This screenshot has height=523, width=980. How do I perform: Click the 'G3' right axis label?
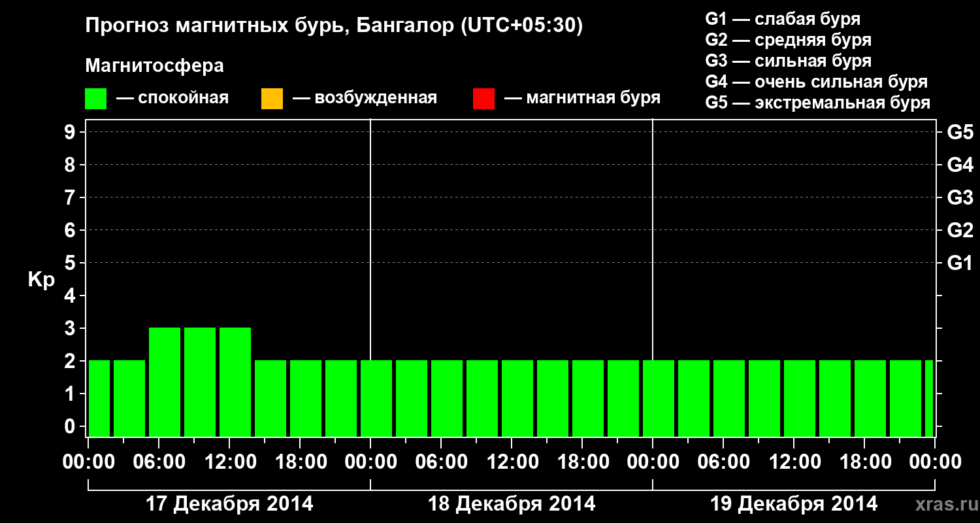click(x=960, y=197)
